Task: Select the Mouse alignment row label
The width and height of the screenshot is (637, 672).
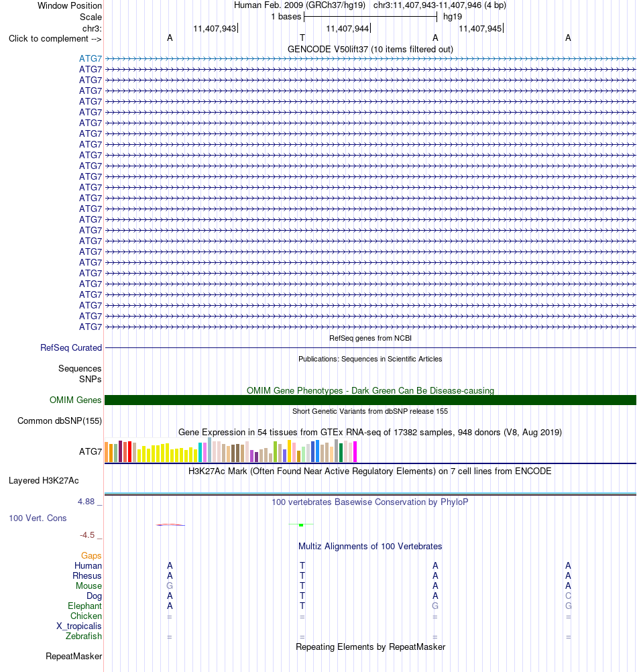Action: 89,586
